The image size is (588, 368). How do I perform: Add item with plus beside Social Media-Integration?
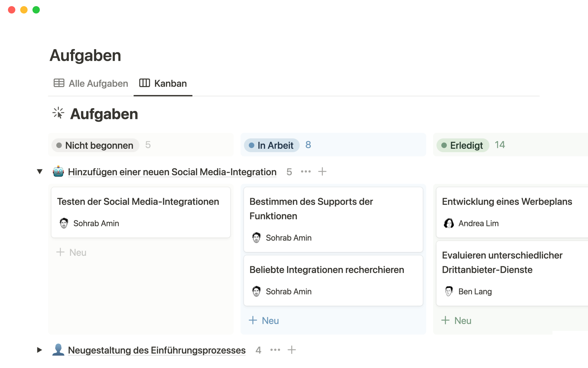[x=322, y=172]
